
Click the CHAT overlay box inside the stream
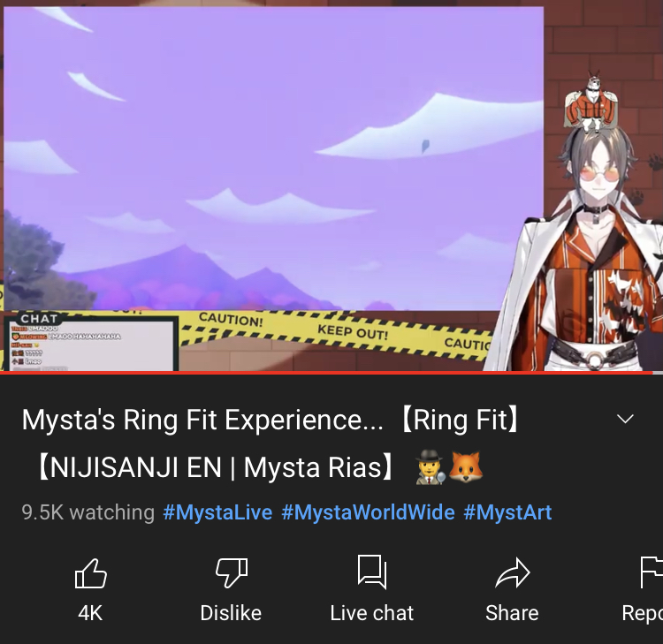tap(91, 342)
